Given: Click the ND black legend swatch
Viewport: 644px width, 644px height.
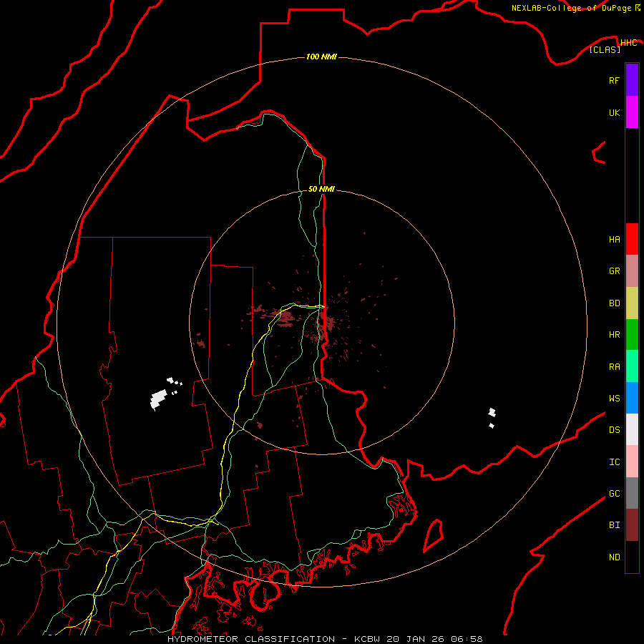Looking at the screenshot, I should 632,557.
